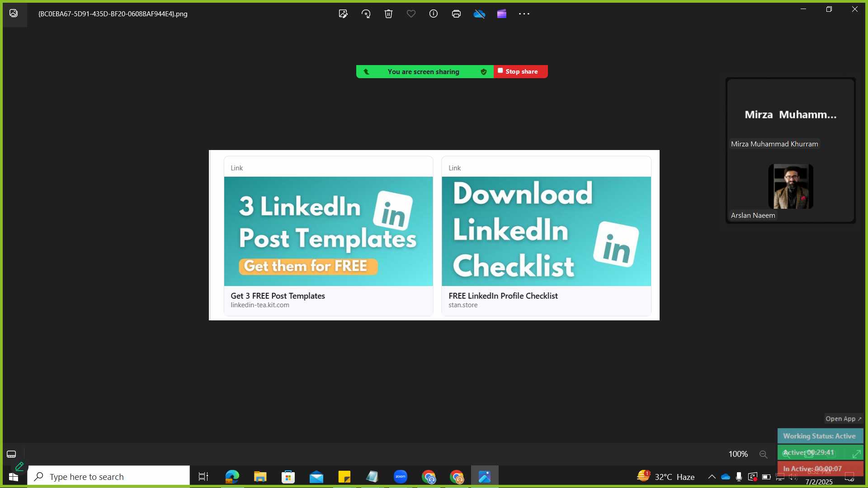The image size is (868, 488).
Task: Minimize the Photos window
Action: (x=803, y=9)
